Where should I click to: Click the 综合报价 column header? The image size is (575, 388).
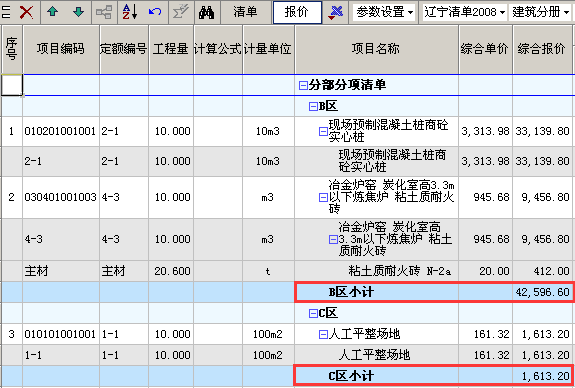(x=543, y=49)
